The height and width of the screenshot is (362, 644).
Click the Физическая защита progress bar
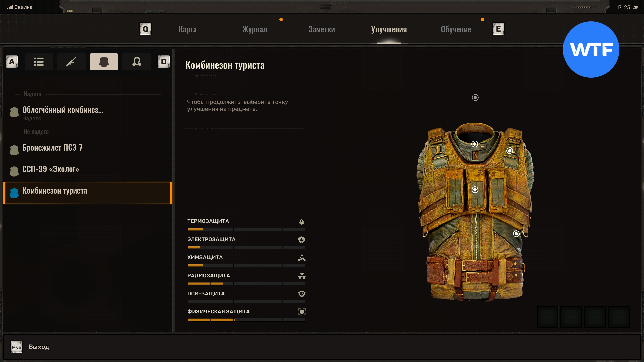pyautogui.click(x=246, y=320)
